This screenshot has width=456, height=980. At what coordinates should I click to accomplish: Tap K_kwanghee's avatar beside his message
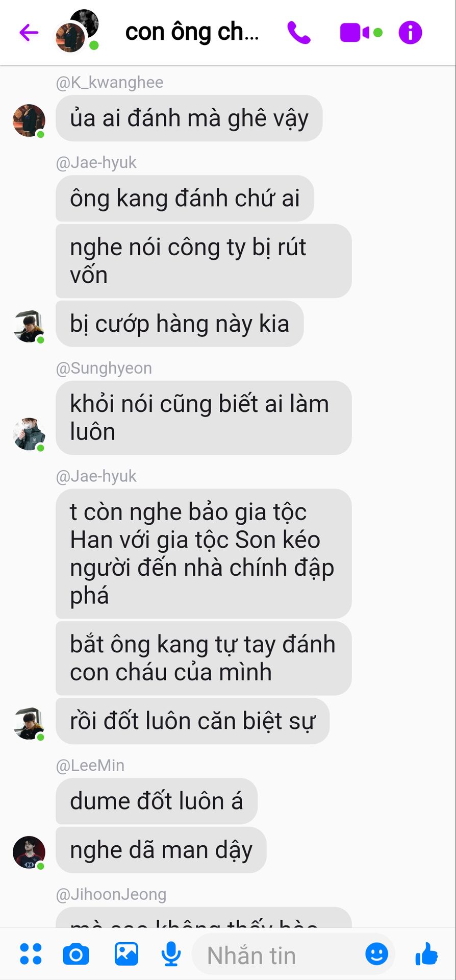[x=29, y=120]
